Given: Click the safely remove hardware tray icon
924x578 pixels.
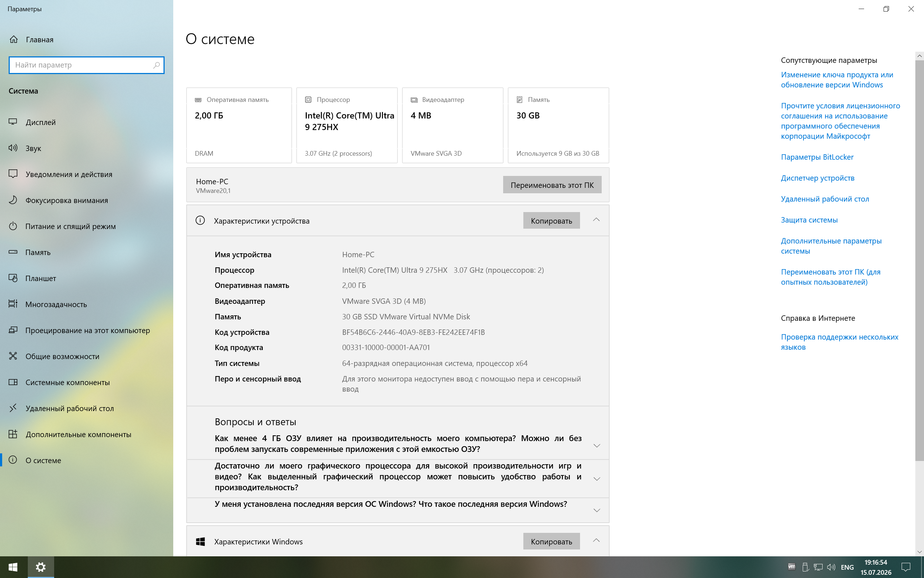Looking at the screenshot, I should coord(805,567).
